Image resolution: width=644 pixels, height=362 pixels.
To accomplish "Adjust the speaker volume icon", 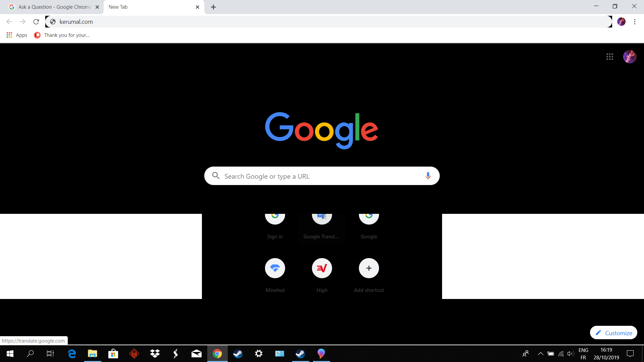I will pyautogui.click(x=571, y=354).
